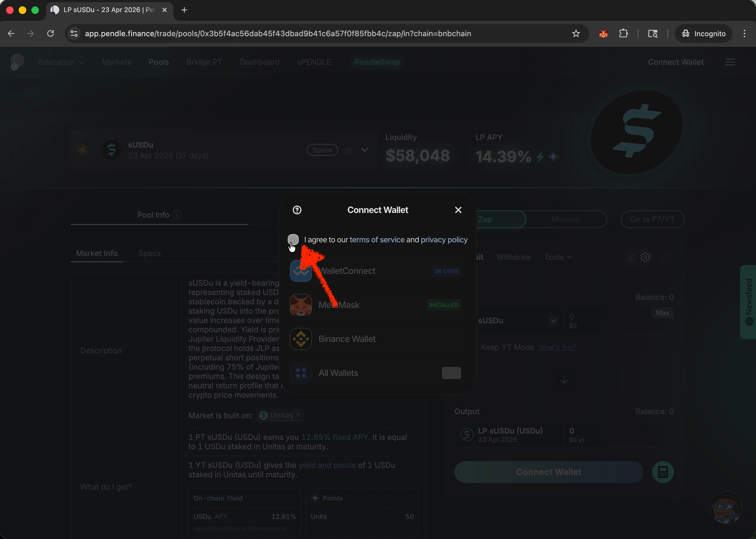Expand the Education dropdown menu
This screenshot has width=756, height=539.
[x=61, y=62]
